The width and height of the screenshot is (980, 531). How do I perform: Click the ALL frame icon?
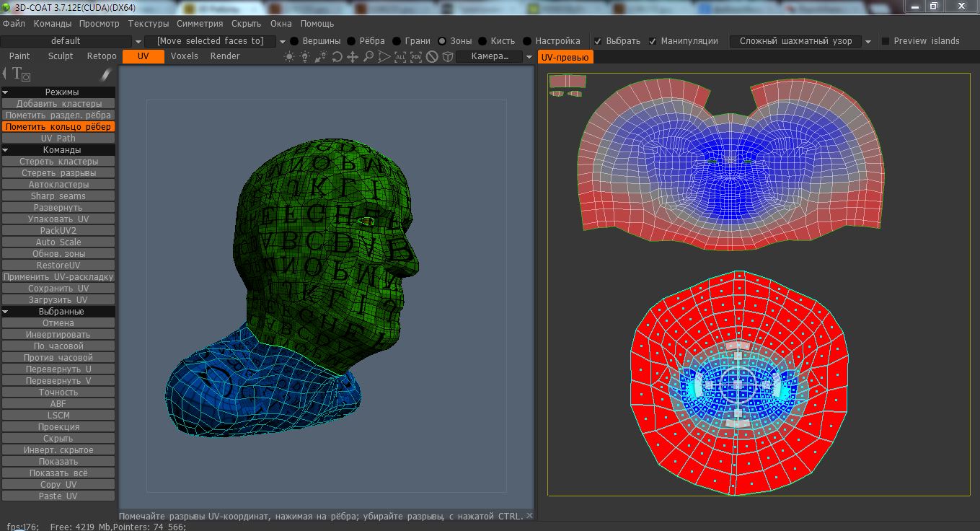[x=400, y=57]
